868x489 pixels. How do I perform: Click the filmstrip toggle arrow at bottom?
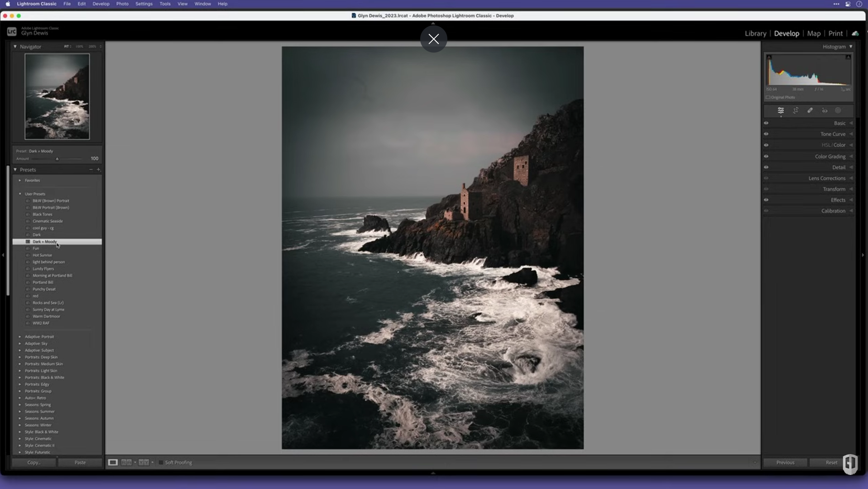433,473
